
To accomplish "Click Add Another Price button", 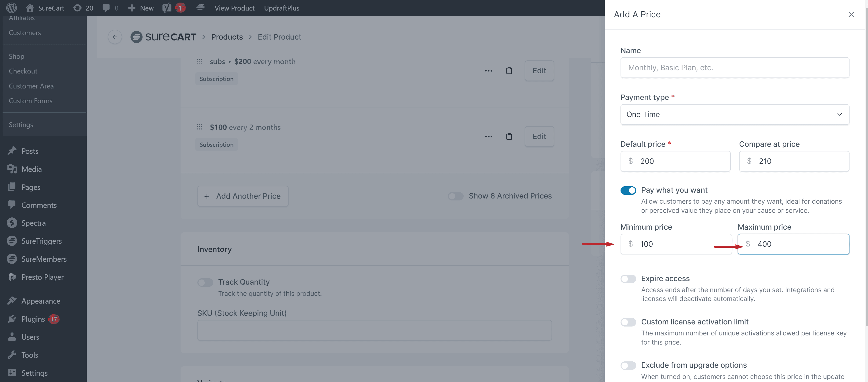I will coord(243,196).
